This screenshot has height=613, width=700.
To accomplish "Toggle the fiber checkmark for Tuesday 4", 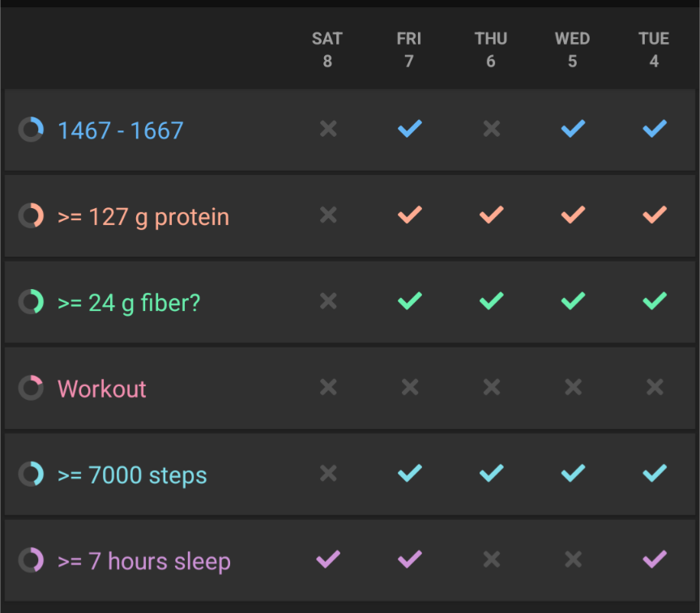I will click(x=654, y=301).
